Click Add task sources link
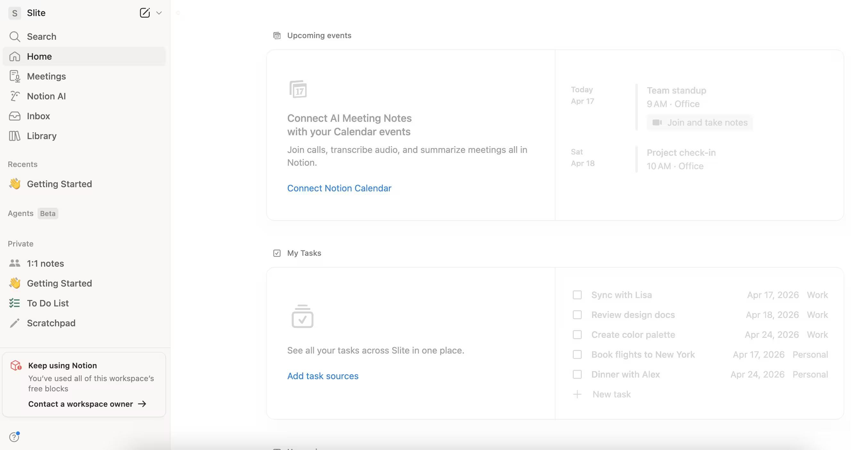Image resolution: width=868 pixels, height=450 pixels. pyautogui.click(x=322, y=376)
